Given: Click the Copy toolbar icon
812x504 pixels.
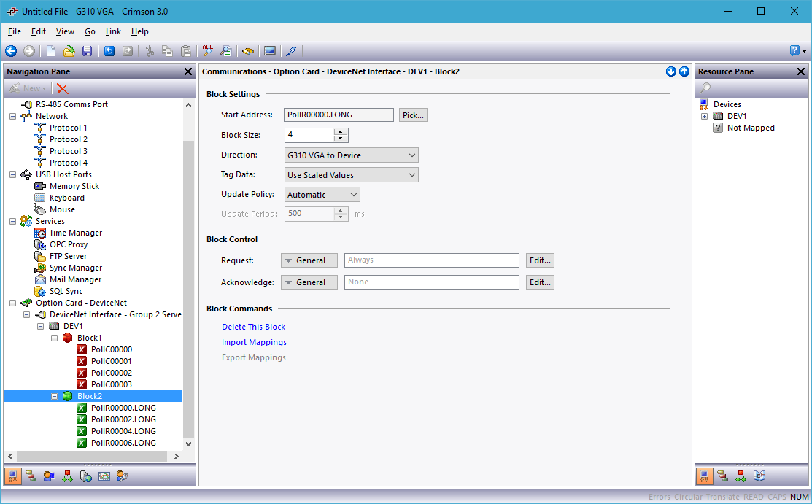Looking at the screenshot, I should 167,51.
